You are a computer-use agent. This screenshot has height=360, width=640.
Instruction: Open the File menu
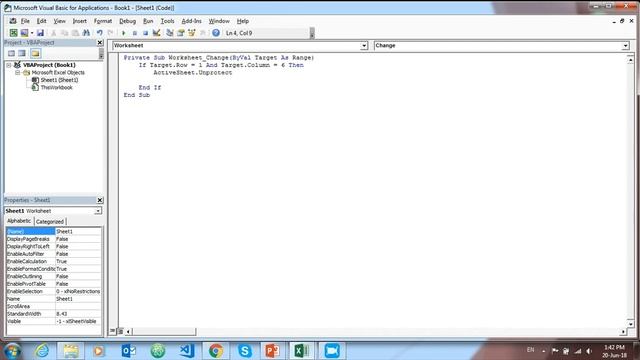pos(25,21)
